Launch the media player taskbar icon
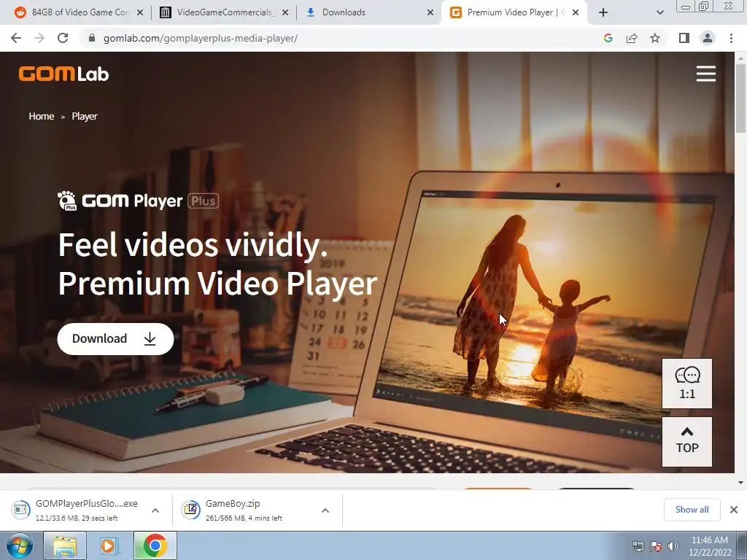 pos(109,545)
